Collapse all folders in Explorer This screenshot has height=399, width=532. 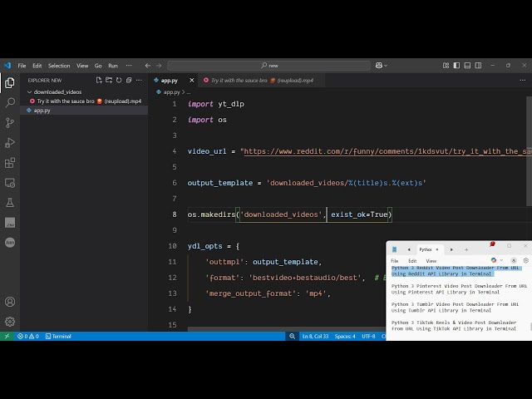129,81
